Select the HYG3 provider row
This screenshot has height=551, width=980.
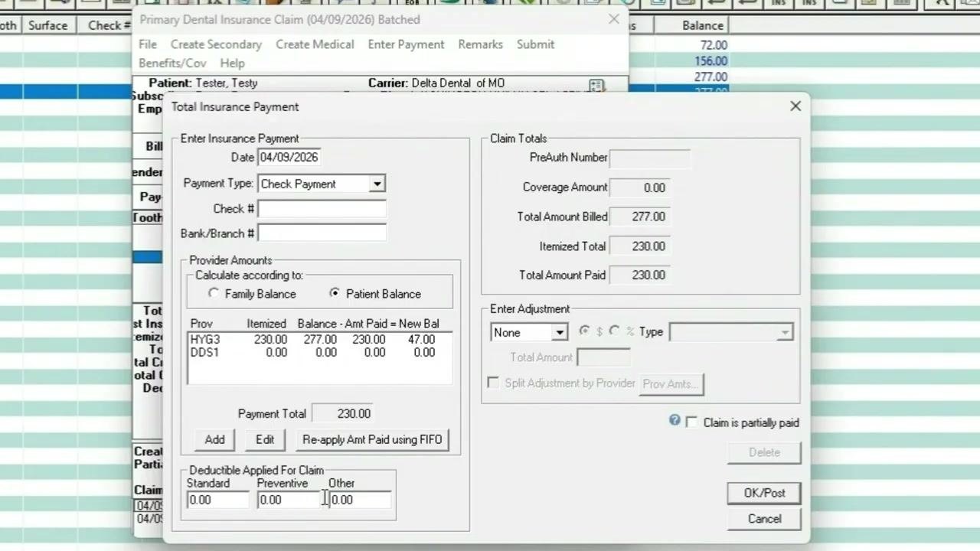[319, 340]
